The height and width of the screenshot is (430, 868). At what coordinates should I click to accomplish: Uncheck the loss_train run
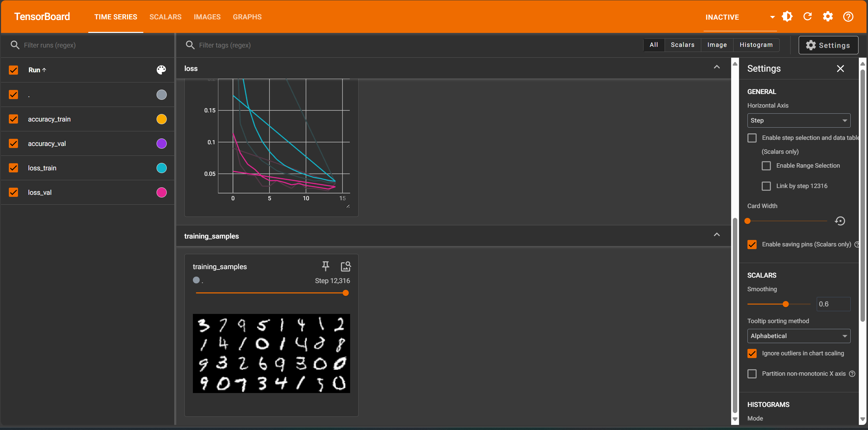13,168
